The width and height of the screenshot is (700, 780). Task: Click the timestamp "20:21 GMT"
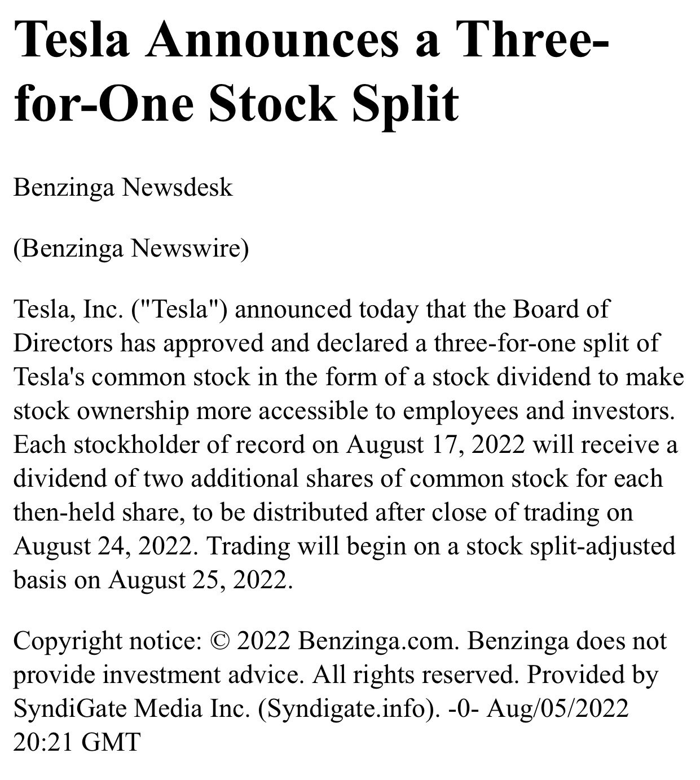[76, 742]
